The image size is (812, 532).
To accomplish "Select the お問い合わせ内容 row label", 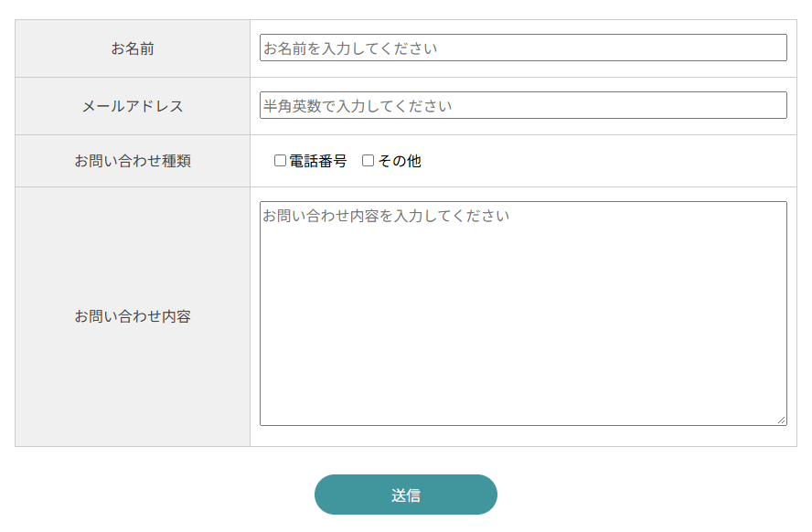I will (133, 316).
